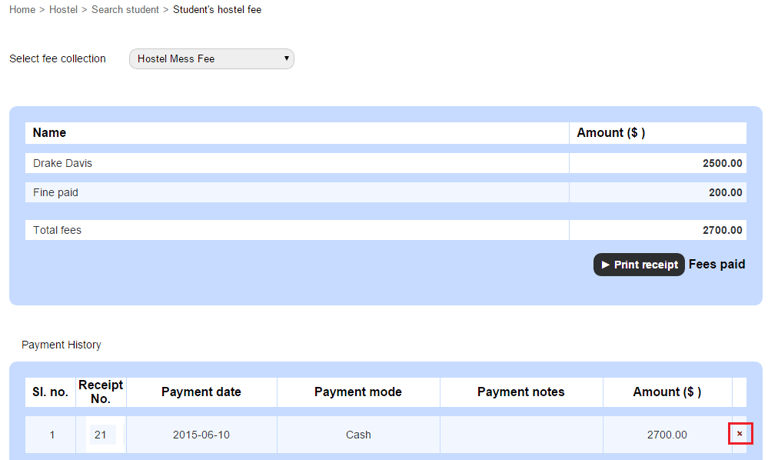
Task: Select the Cash payment mode cell
Action: tap(358, 435)
